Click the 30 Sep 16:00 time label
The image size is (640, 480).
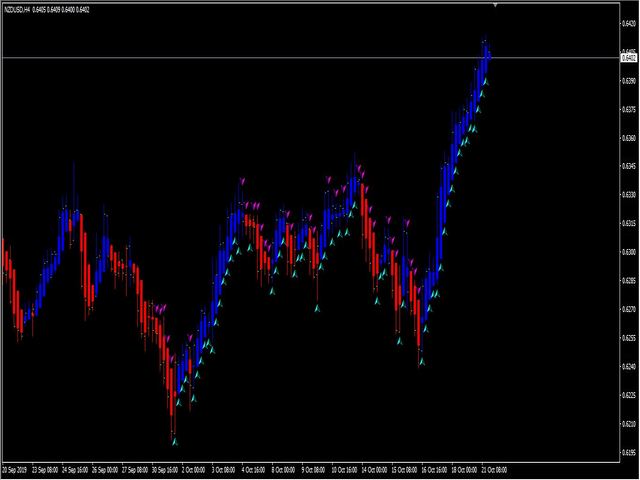pos(165,470)
